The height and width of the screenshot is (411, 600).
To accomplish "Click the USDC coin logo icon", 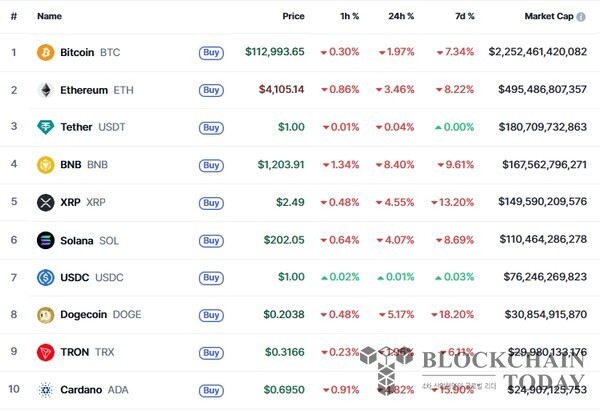I will 45,277.
